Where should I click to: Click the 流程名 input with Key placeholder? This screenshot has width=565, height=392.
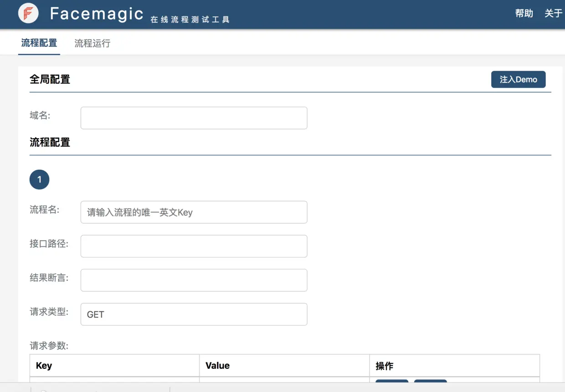194,212
